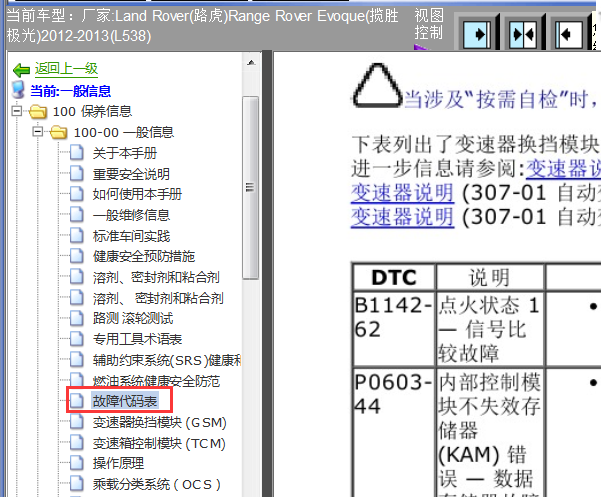Select the 100 保养信息 tree label
The image size is (601, 497).
coord(92,112)
